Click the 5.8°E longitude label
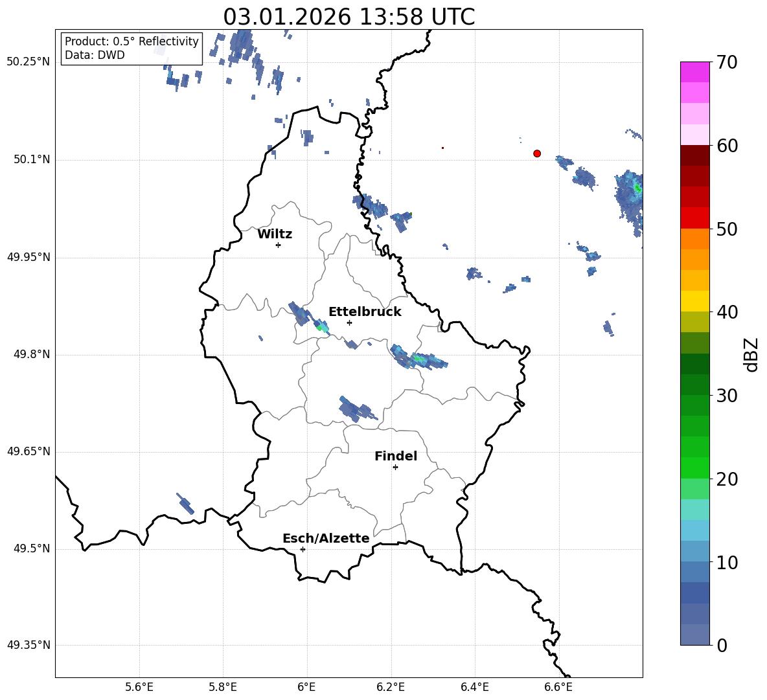This screenshot has height=700, width=767. (223, 687)
